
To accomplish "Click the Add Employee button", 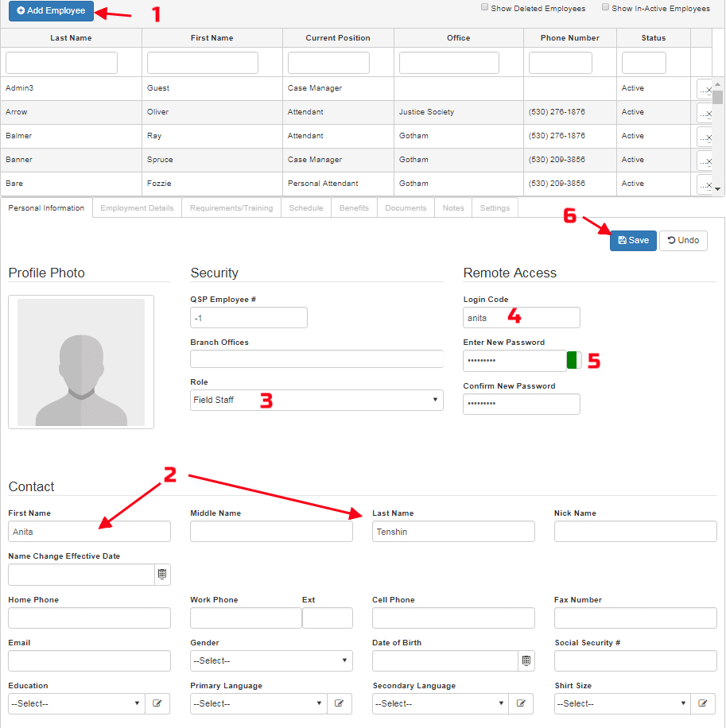I will [50, 11].
